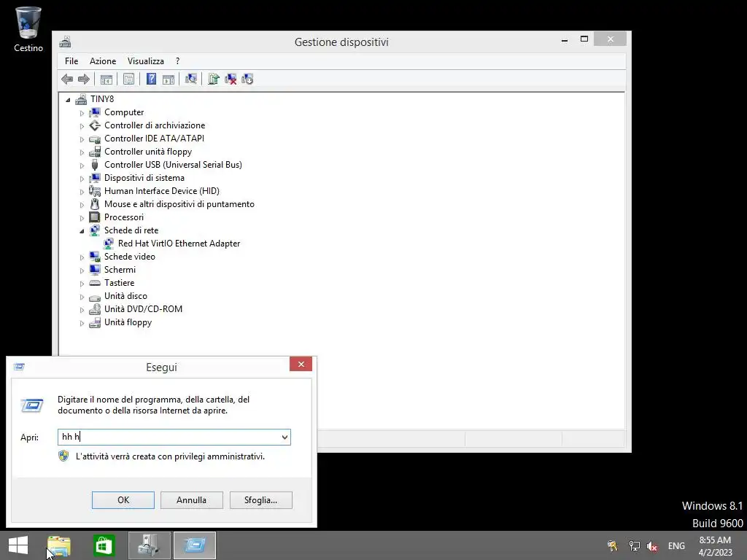747x560 pixels.
Task: Expand the Tastiere node
Action: click(82, 284)
